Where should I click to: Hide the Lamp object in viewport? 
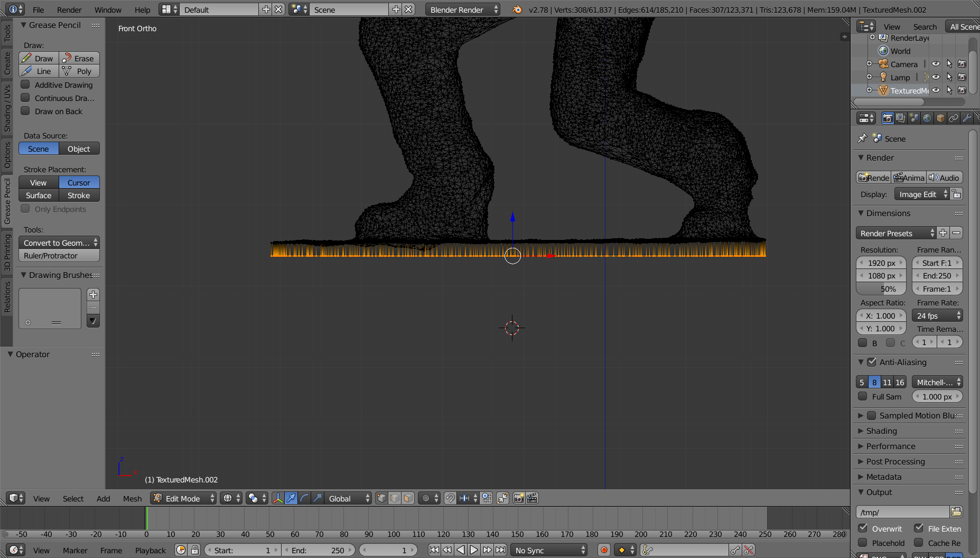pyautogui.click(x=936, y=77)
